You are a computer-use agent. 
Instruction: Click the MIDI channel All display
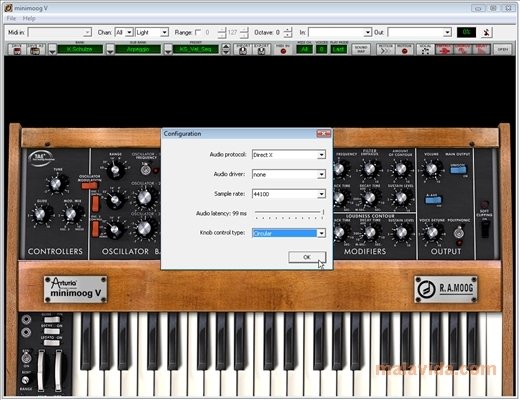pos(304,50)
